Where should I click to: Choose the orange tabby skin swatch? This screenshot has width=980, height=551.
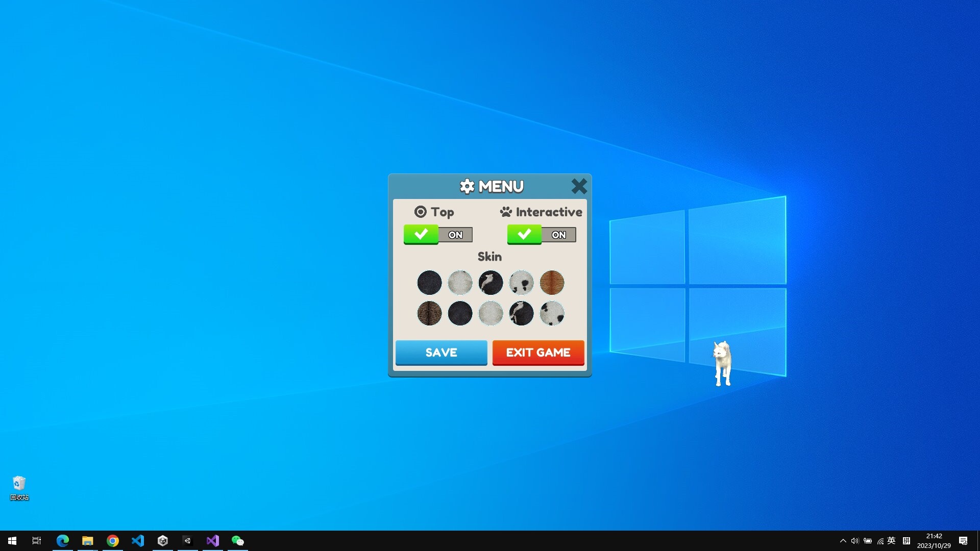click(552, 283)
